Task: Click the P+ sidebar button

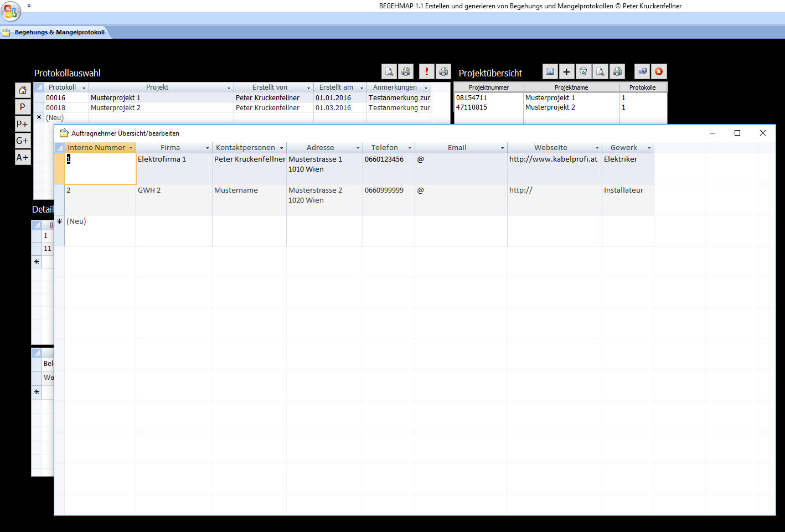Action: pyautogui.click(x=22, y=123)
